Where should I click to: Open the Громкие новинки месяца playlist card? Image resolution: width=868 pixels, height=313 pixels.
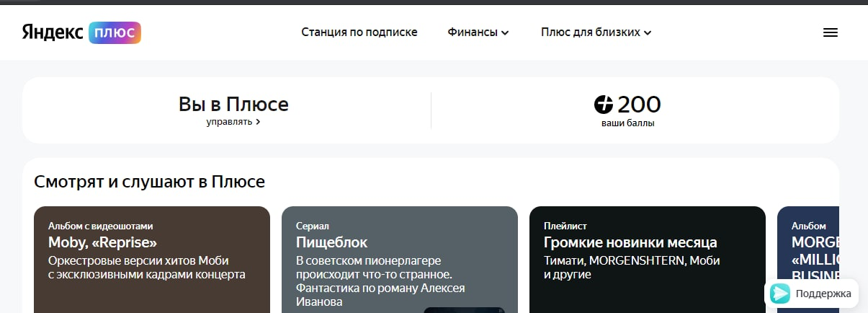[x=648, y=260]
